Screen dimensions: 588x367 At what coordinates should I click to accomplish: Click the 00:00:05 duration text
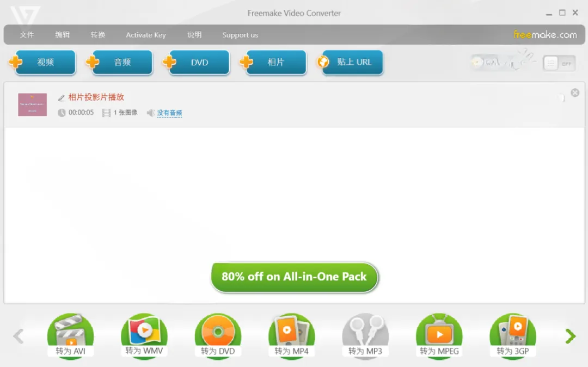tap(81, 113)
